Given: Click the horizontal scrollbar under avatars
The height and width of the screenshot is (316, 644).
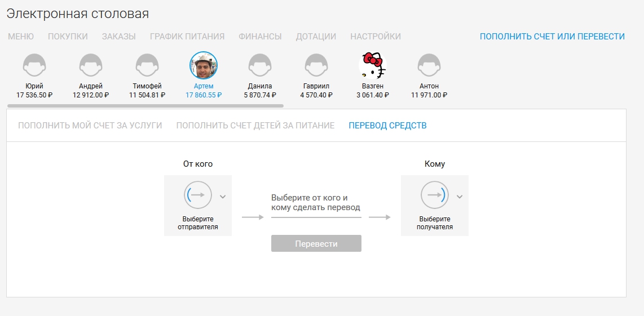Looking at the screenshot, I should click(x=145, y=106).
